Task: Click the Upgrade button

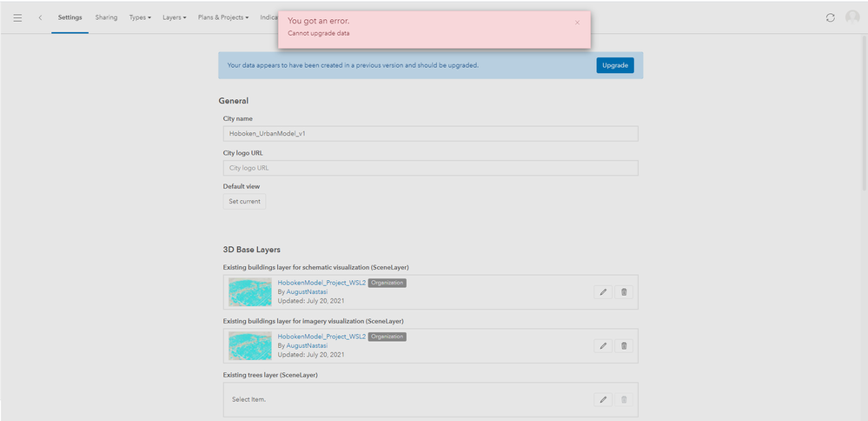Action: 614,65
